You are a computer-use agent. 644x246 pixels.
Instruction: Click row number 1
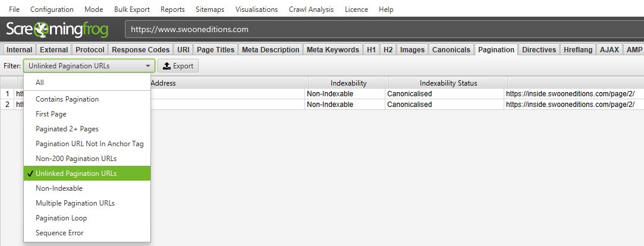[7, 94]
